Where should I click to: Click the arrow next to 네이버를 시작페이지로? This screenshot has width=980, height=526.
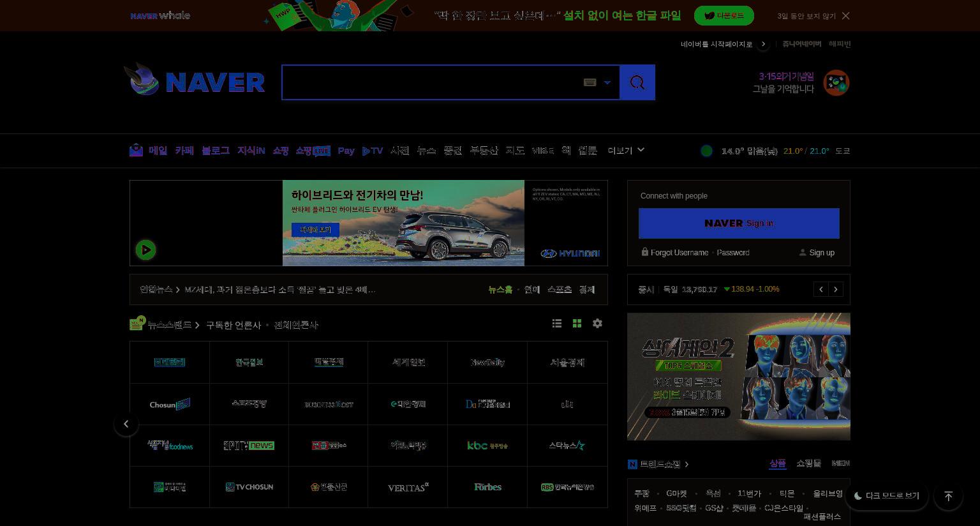click(763, 44)
